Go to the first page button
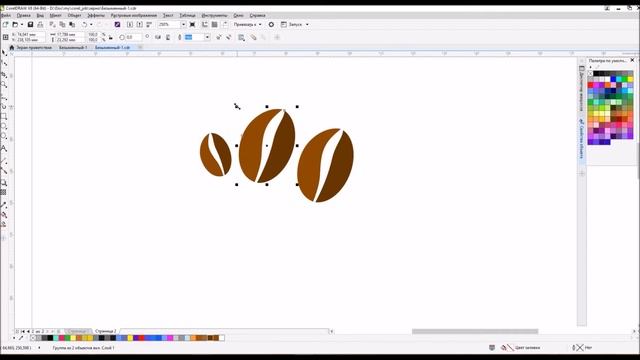The height and width of the screenshot is (360, 640). pos(23,331)
